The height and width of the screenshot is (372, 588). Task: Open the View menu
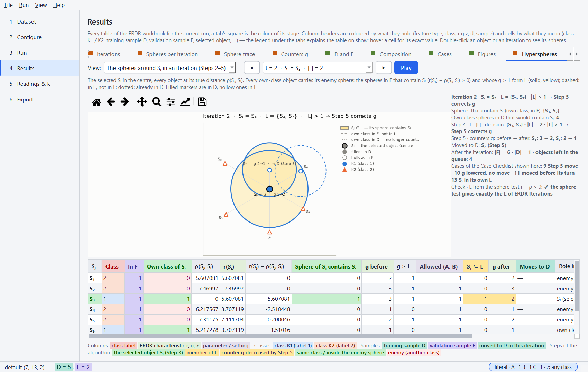click(x=41, y=5)
